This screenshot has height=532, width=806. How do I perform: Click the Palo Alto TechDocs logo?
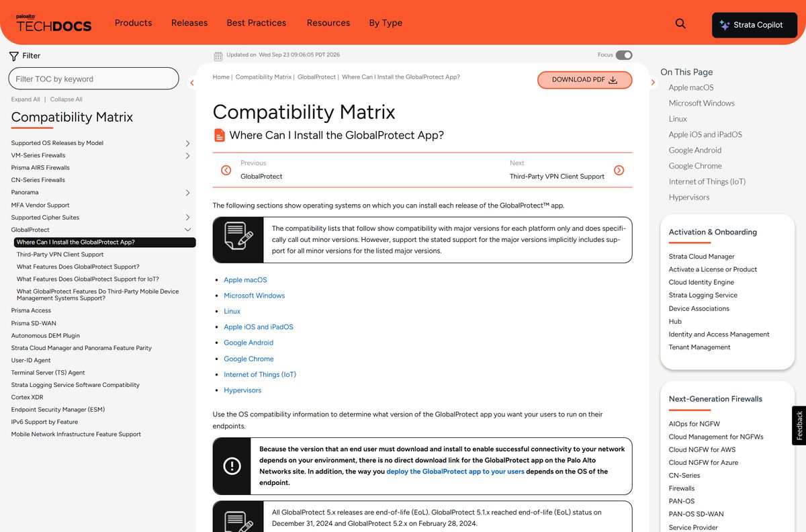(x=54, y=24)
